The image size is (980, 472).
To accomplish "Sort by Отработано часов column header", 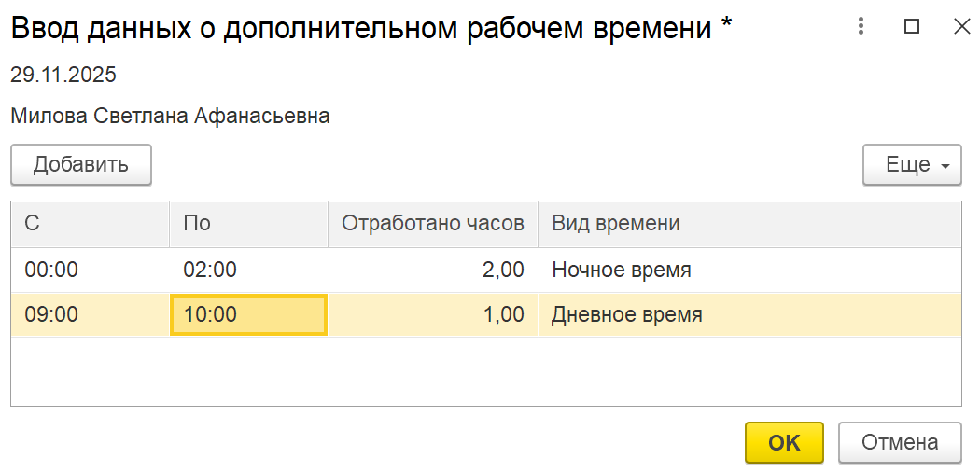I will 433,224.
